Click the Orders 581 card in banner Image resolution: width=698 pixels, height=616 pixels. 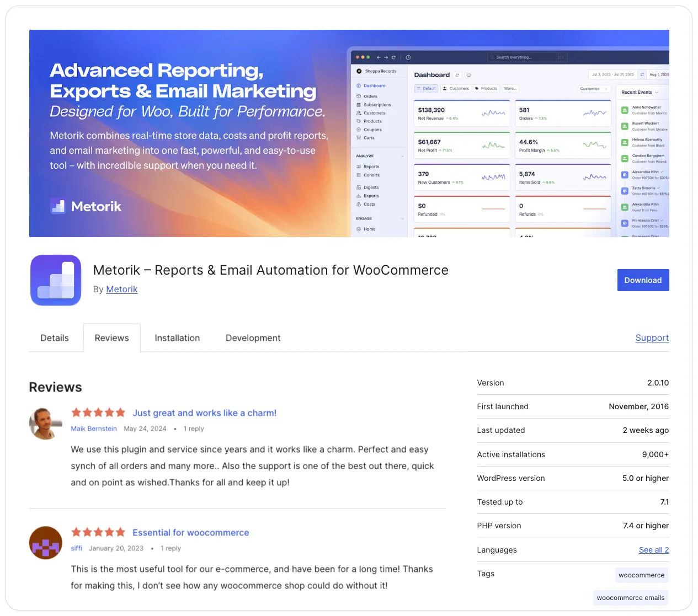[563, 114]
